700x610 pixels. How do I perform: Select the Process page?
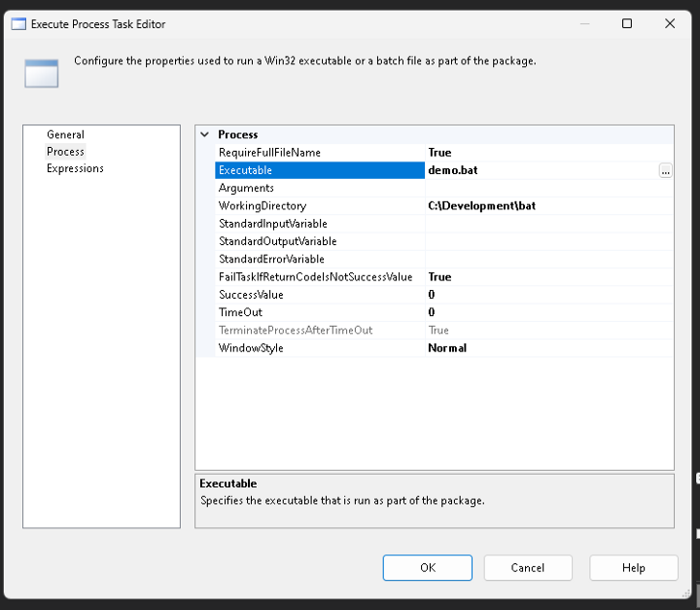point(65,152)
